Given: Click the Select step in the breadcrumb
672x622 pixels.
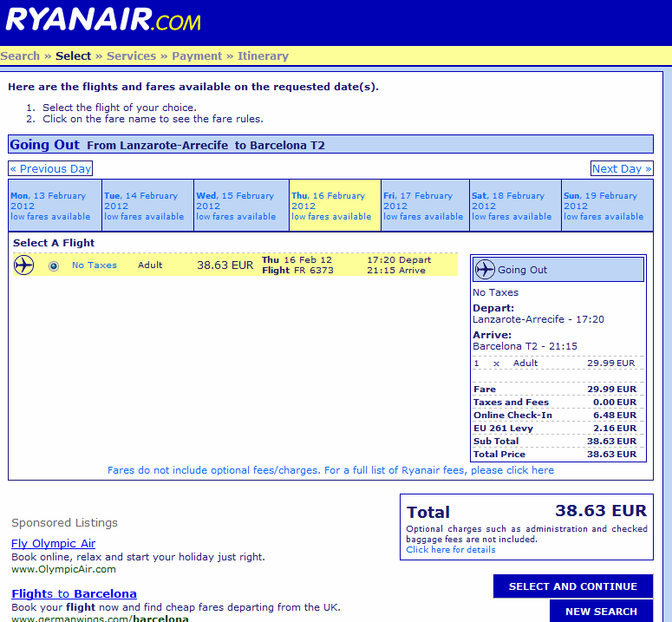Looking at the screenshot, I should click(74, 56).
